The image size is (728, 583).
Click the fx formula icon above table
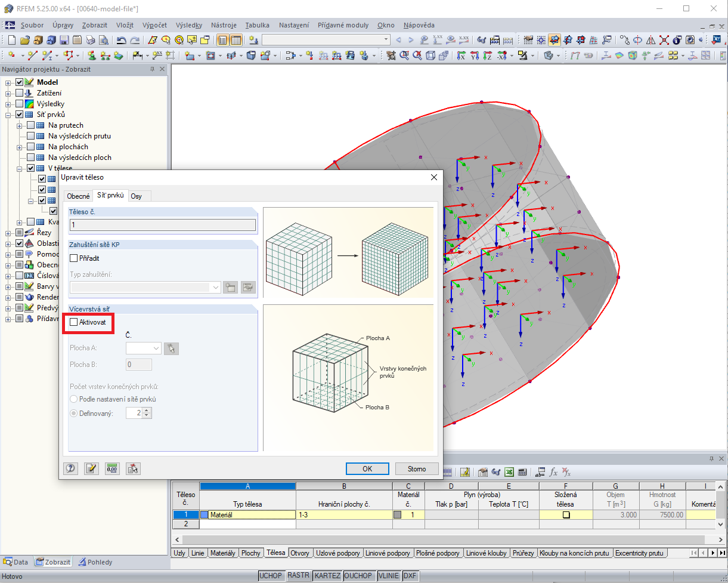553,471
